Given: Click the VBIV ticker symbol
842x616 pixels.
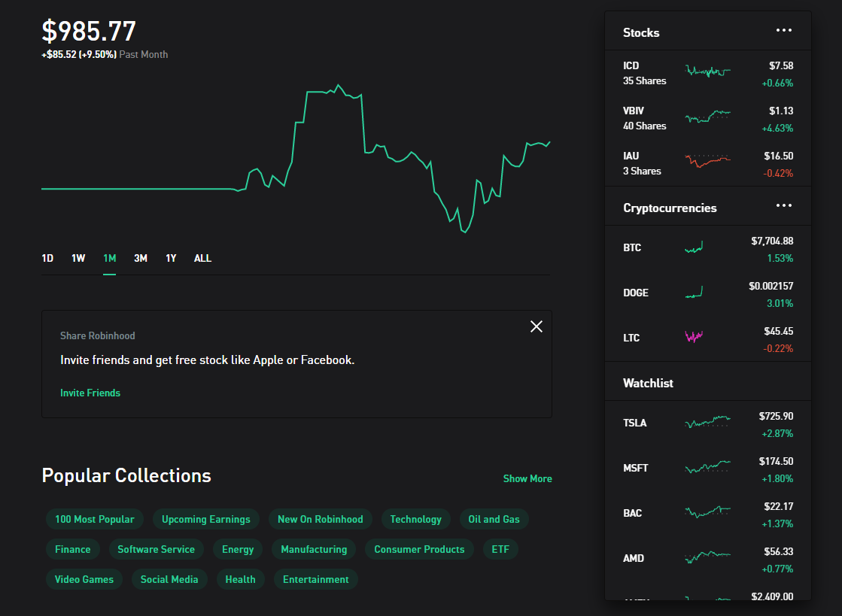Looking at the screenshot, I should [633, 111].
